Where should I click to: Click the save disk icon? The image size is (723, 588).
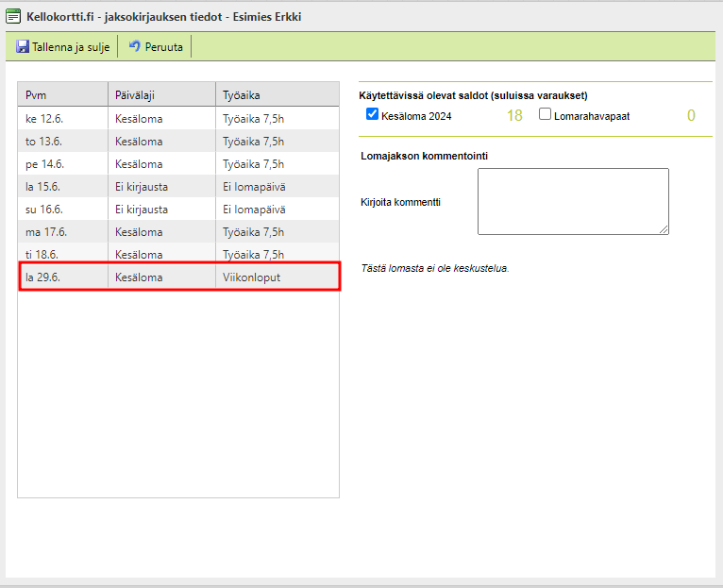pos(23,46)
